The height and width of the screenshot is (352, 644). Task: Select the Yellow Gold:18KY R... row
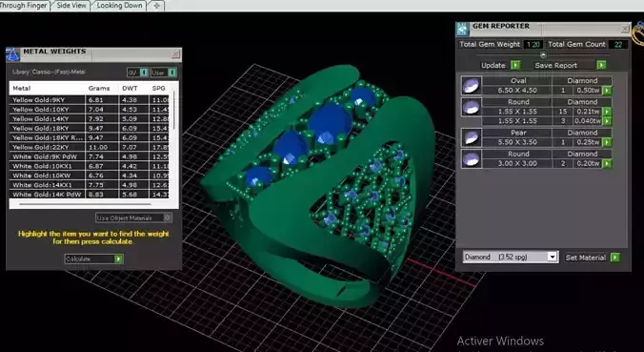pos(90,137)
